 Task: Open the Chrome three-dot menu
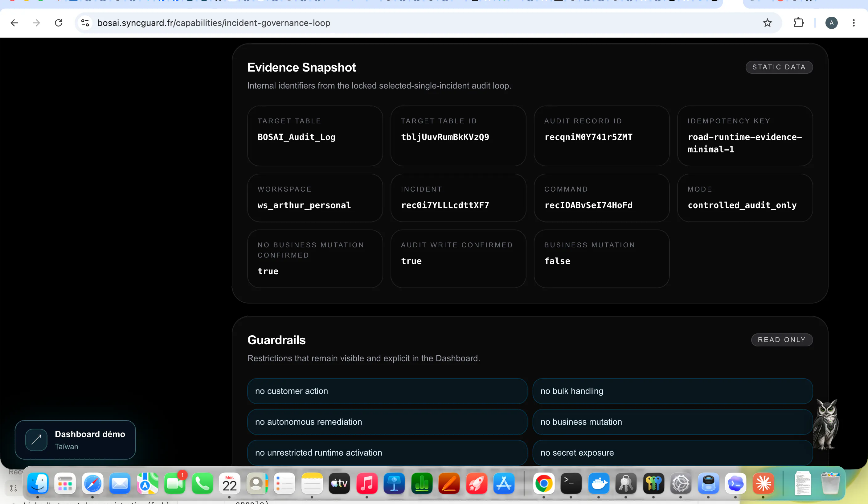[854, 23]
